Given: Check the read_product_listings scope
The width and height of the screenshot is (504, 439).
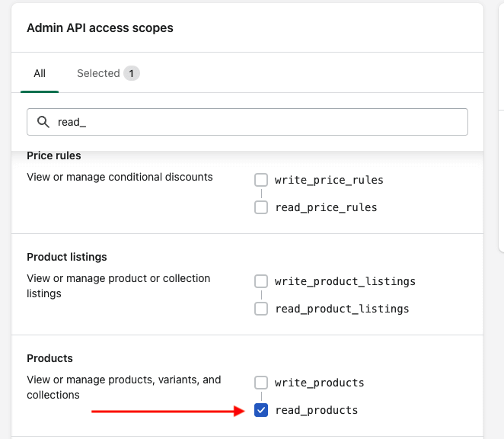Looking at the screenshot, I should (x=261, y=309).
